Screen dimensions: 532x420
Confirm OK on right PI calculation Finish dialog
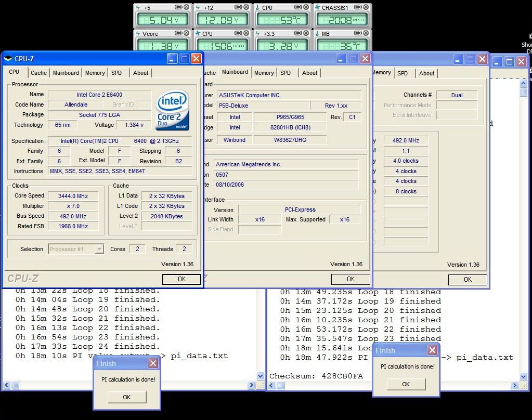[x=406, y=384]
